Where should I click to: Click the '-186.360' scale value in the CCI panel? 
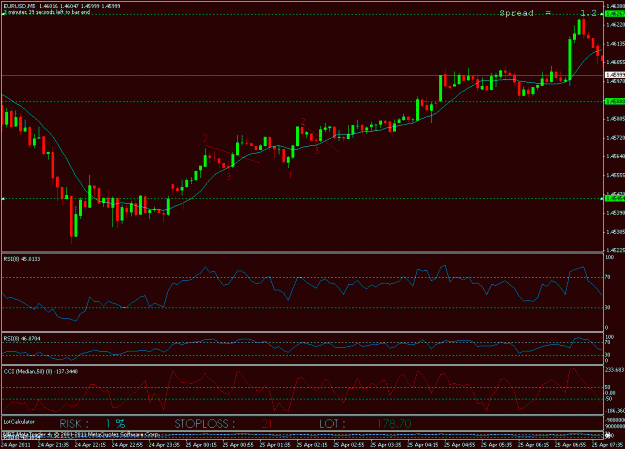tap(614, 410)
